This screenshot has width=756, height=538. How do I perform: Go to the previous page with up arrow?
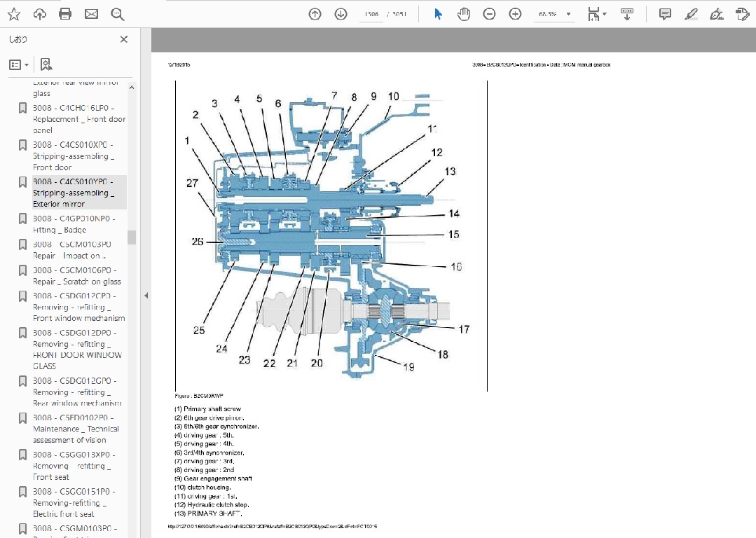point(315,14)
